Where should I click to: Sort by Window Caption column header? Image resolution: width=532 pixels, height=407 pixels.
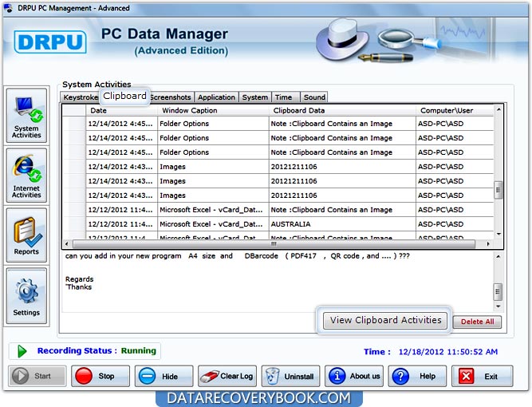213,110
